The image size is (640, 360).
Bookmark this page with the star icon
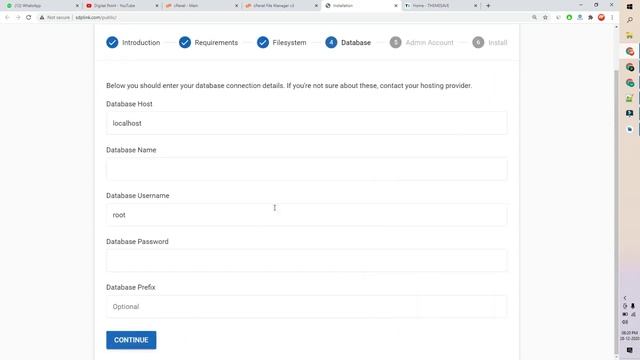tap(545, 18)
